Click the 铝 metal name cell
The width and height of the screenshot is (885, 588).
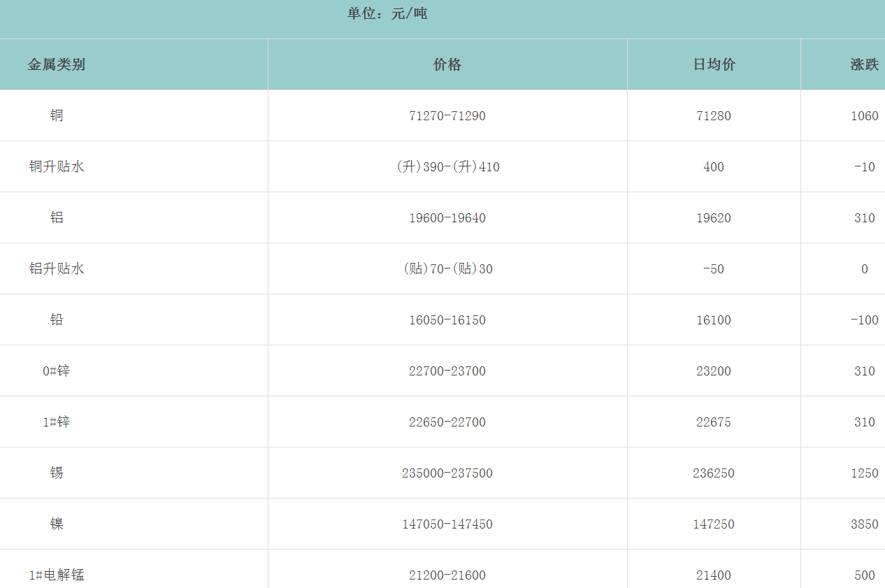pyautogui.click(x=57, y=217)
